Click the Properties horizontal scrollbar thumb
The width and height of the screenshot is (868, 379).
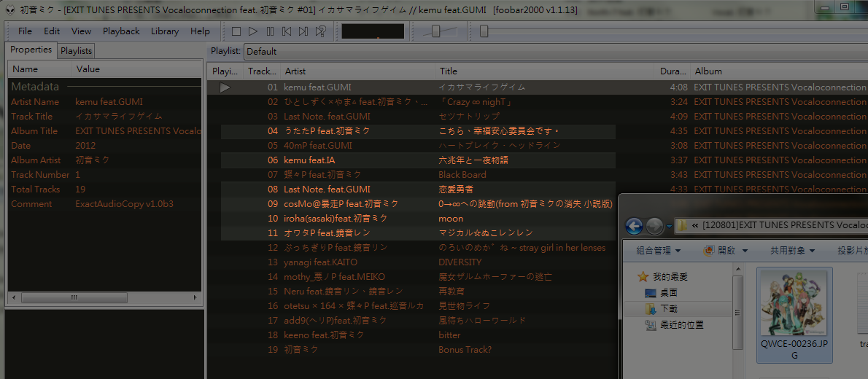[74, 297]
